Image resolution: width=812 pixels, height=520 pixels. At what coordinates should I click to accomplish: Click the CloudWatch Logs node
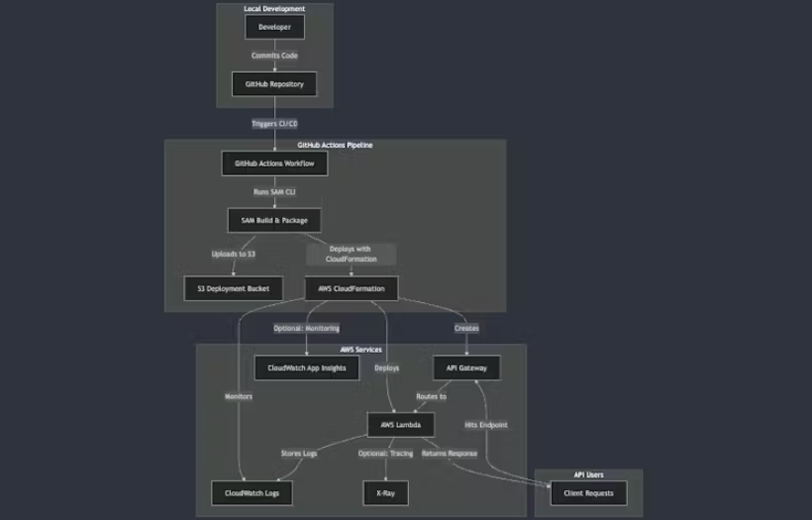click(x=252, y=493)
